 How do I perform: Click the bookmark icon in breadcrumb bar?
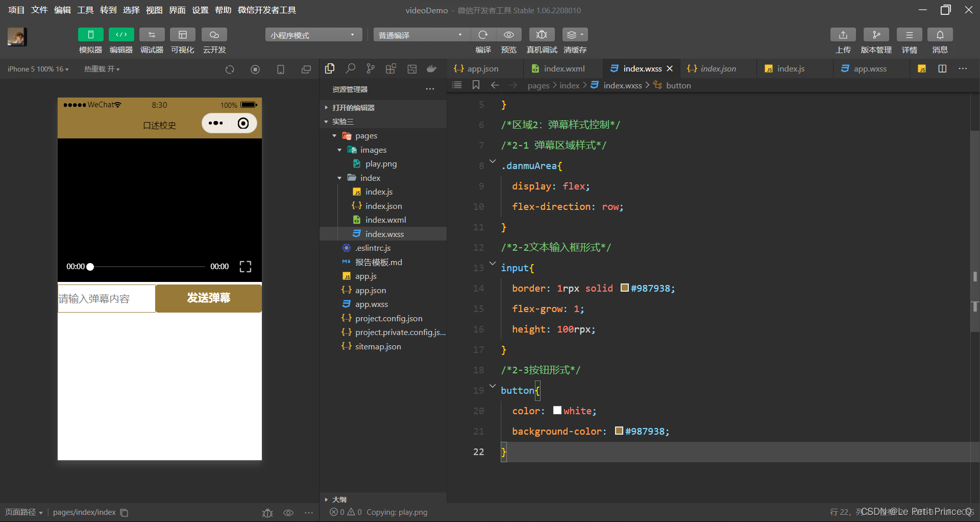pyautogui.click(x=476, y=85)
